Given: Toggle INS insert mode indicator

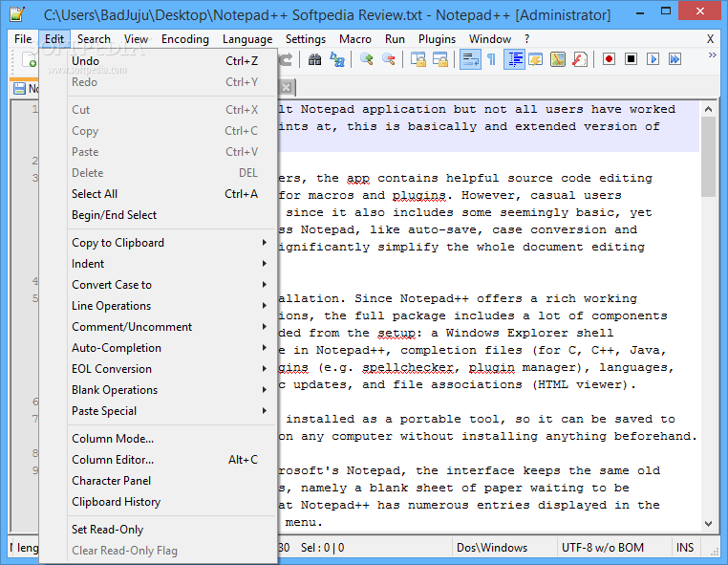Looking at the screenshot, I should pos(685,548).
